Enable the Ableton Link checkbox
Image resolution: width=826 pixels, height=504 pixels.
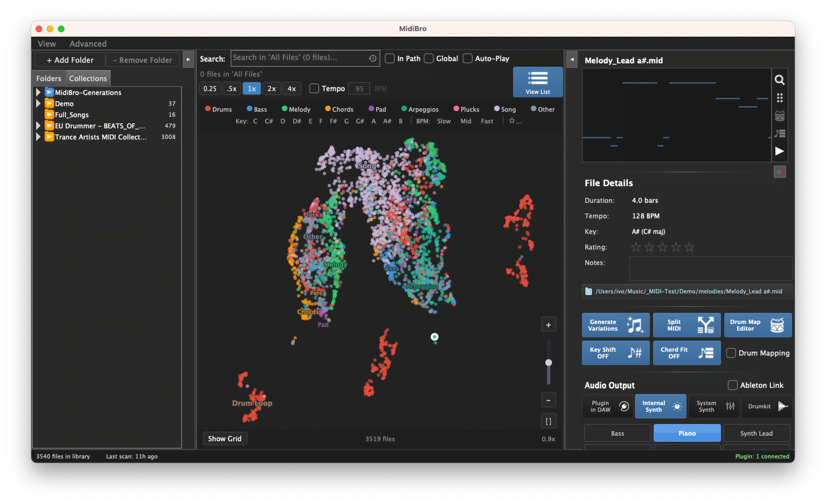[x=733, y=385]
